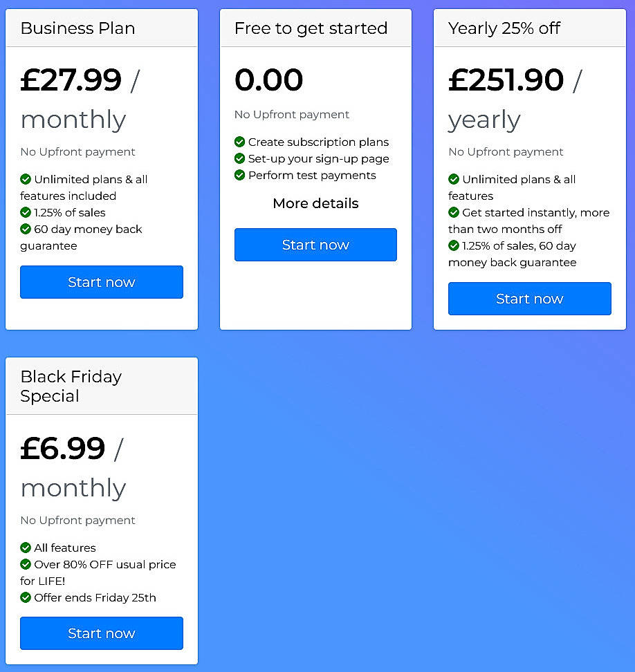Click the checkmark next to 'All features'

click(x=27, y=548)
